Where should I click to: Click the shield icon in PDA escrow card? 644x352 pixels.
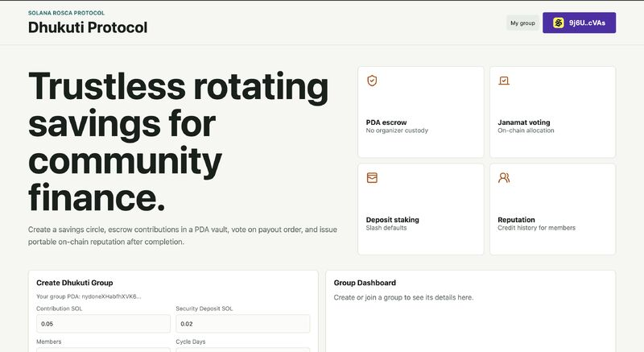[x=372, y=81]
